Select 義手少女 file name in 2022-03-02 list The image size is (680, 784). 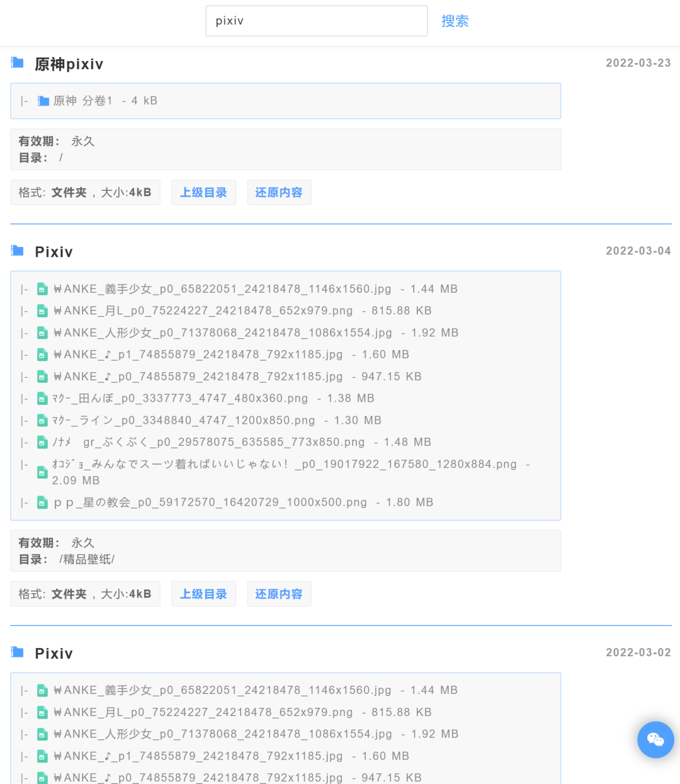222,690
